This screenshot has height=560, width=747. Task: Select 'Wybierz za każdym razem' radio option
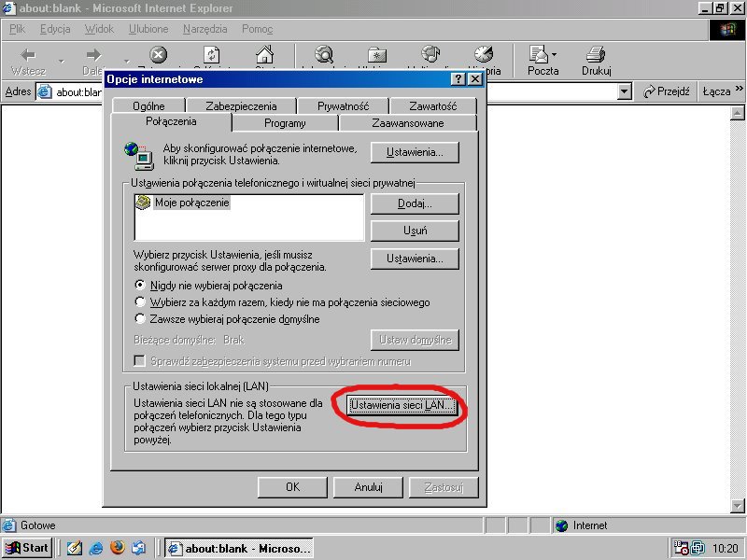coord(139,301)
